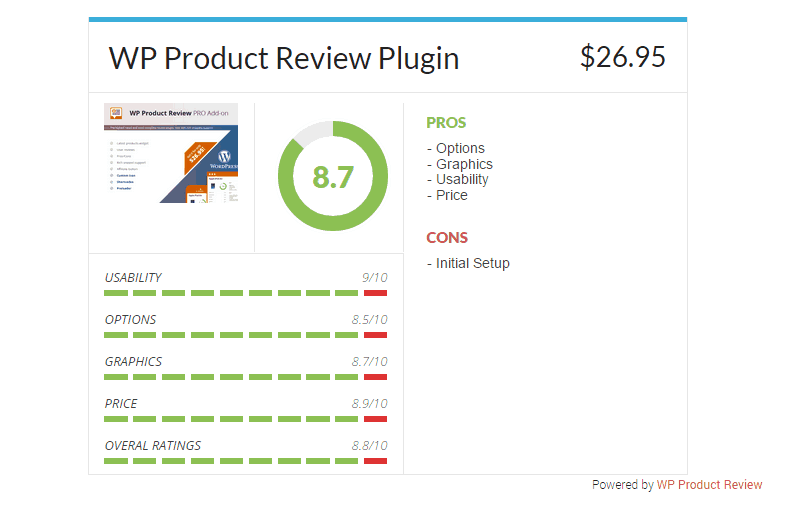The image size is (785, 505).
Task: Select the '- Graphics' pro item
Action: pyautogui.click(x=460, y=164)
